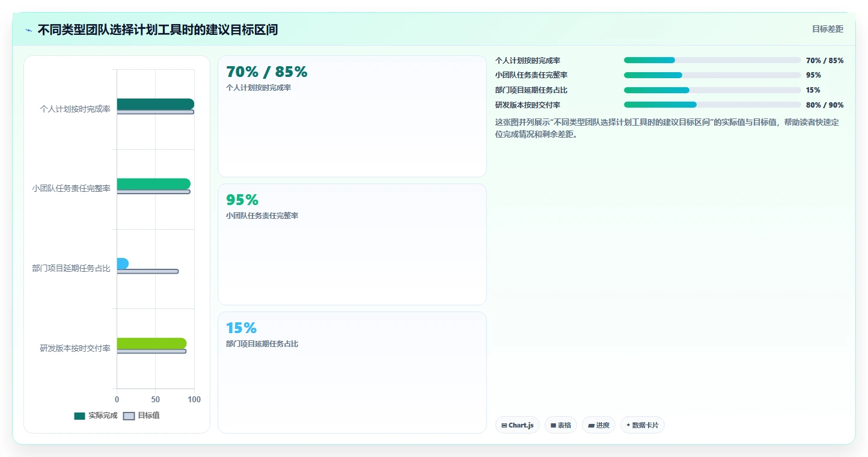Toggle the 实际完成 legend label

[103, 416]
